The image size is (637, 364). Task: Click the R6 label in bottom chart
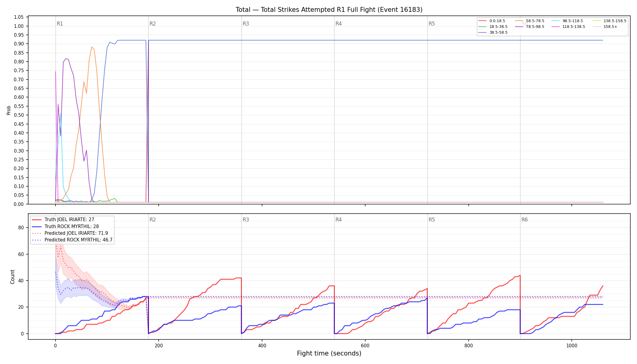(524, 220)
